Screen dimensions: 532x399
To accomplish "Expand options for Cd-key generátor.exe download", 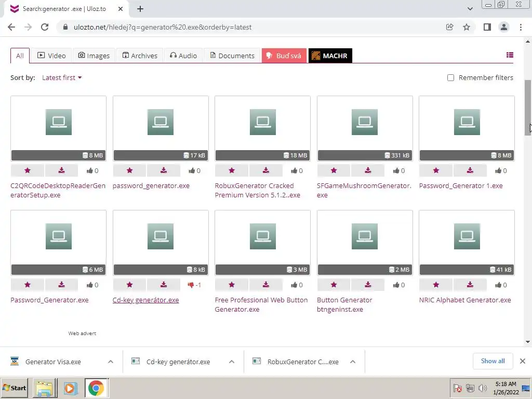I will tap(232, 362).
